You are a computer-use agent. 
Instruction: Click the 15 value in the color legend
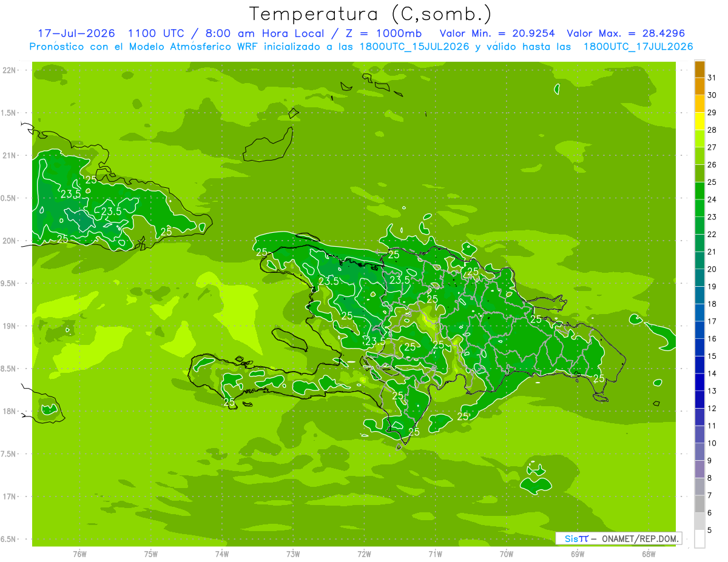712,356
